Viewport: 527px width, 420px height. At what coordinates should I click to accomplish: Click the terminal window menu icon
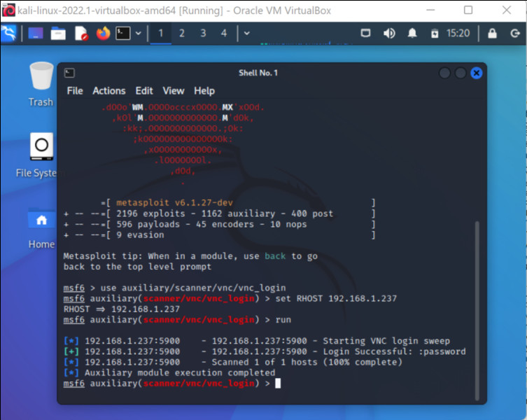[x=69, y=73]
